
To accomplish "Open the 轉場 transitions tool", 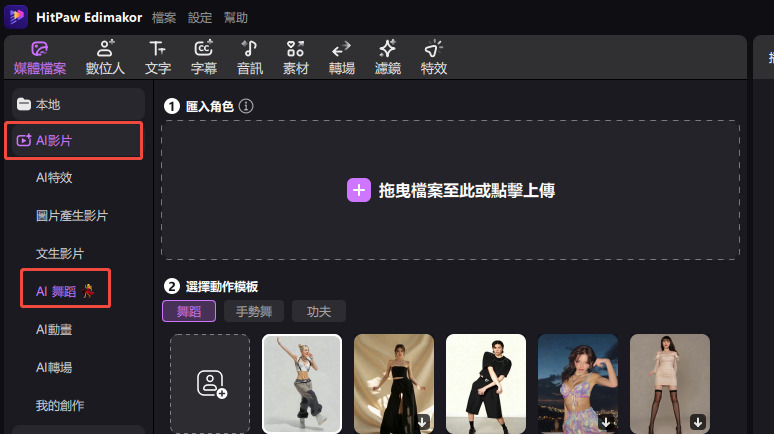I will coord(342,58).
